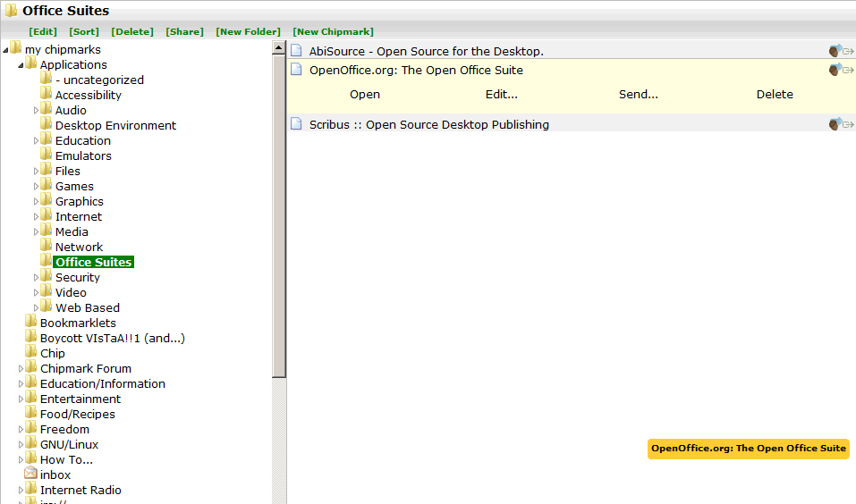Expand the Media folder
This screenshot has width=856, height=504.
pos(36,231)
